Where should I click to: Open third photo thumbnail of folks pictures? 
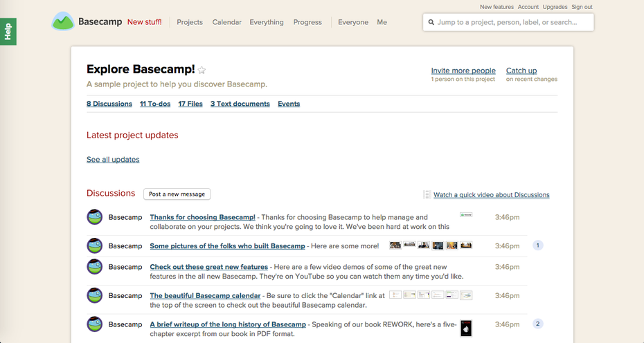click(x=423, y=245)
